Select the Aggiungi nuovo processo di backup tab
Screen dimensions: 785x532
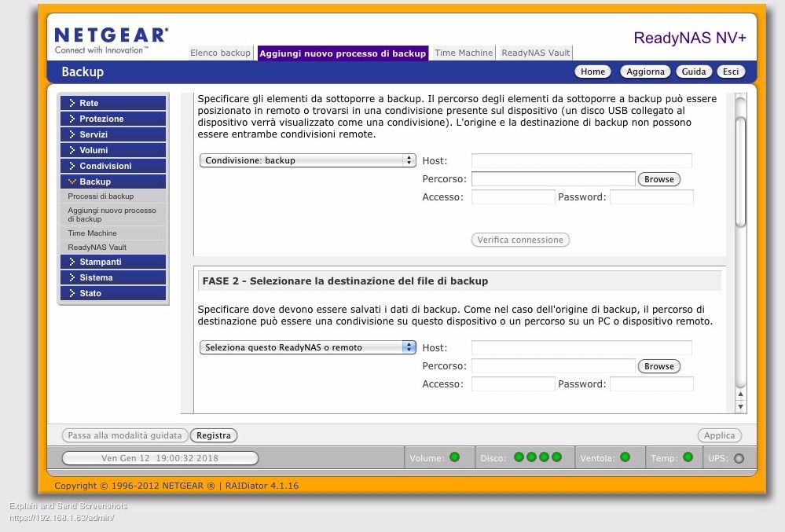(343, 53)
